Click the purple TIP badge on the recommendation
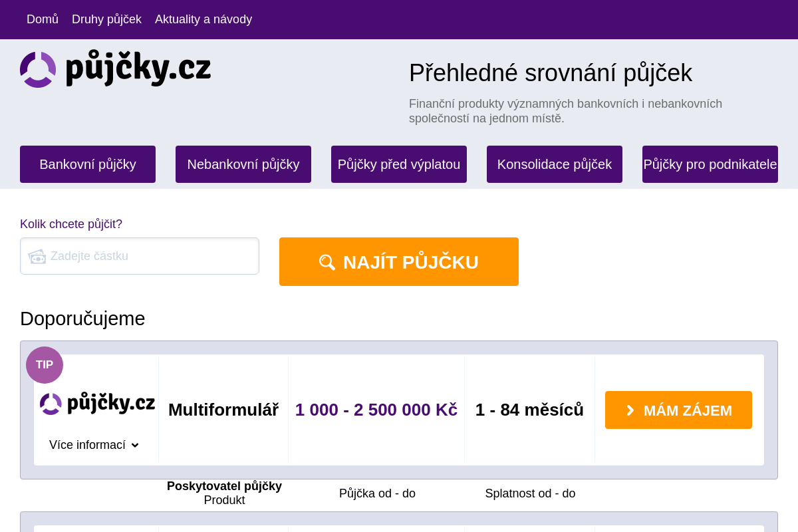Screen dimensions: 798x532 [x=44, y=364]
